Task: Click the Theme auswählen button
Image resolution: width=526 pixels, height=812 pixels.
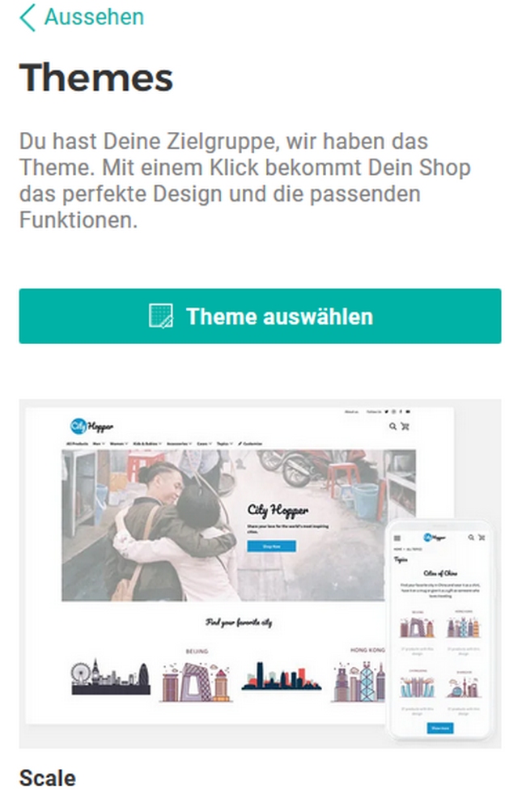Action: pyautogui.click(x=260, y=316)
